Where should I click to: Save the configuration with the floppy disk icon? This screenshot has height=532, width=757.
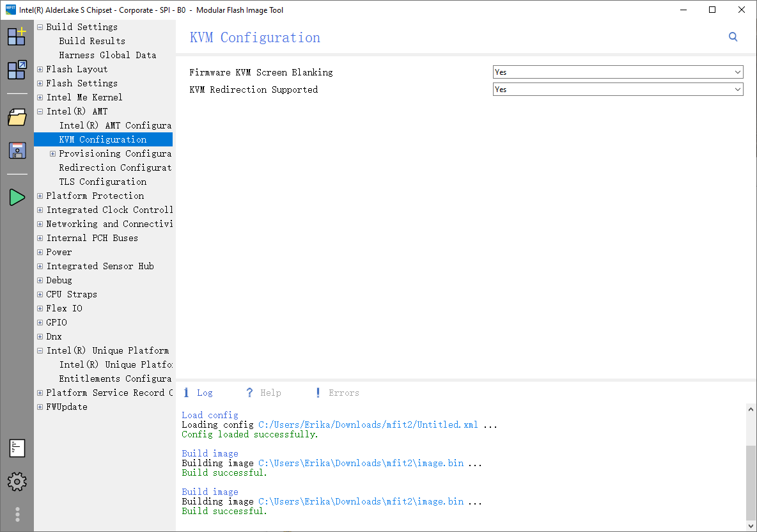coord(17,150)
